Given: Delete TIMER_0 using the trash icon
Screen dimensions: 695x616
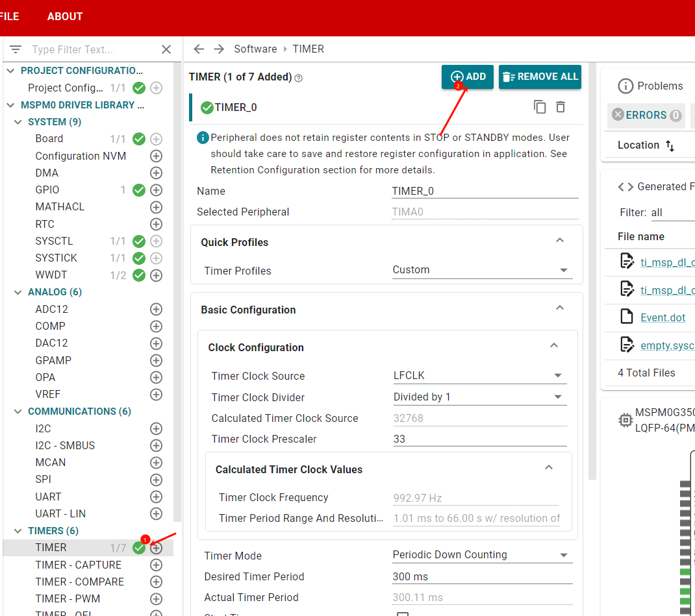Looking at the screenshot, I should (561, 107).
